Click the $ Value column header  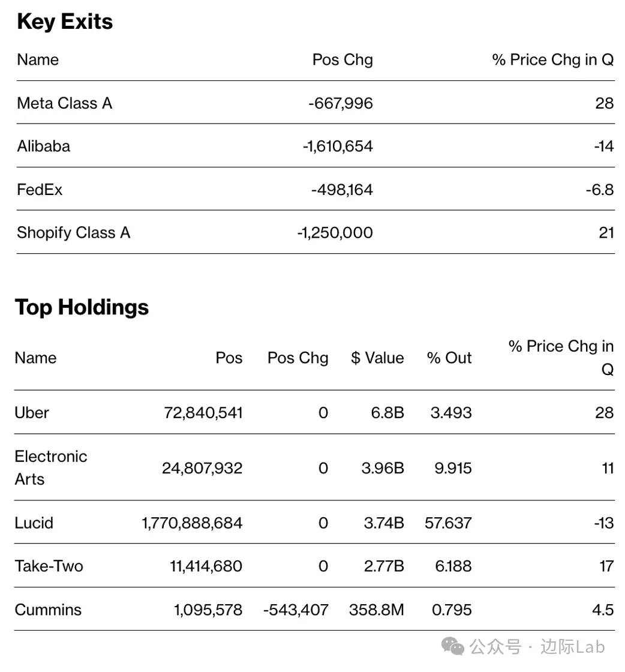(377, 358)
